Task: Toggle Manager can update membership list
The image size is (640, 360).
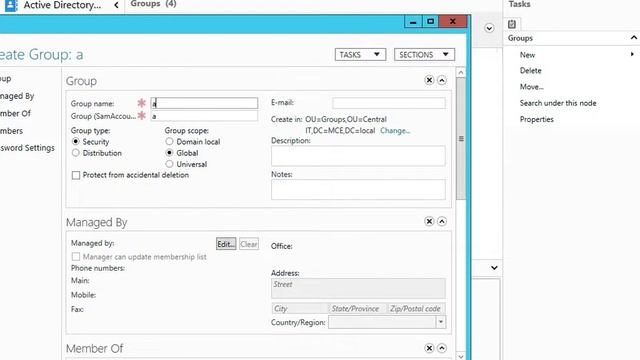Action: pyautogui.click(x=76, y=257)
